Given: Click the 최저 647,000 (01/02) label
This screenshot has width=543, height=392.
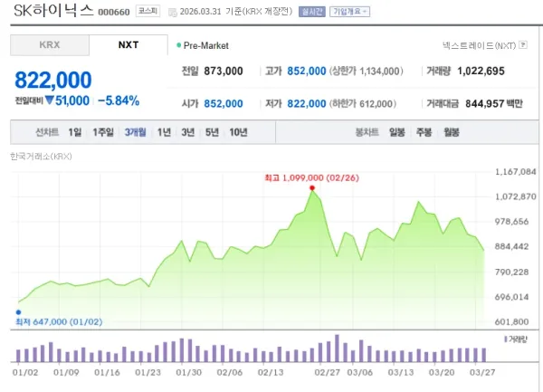Looking at the screenshot, I should 59,321.
